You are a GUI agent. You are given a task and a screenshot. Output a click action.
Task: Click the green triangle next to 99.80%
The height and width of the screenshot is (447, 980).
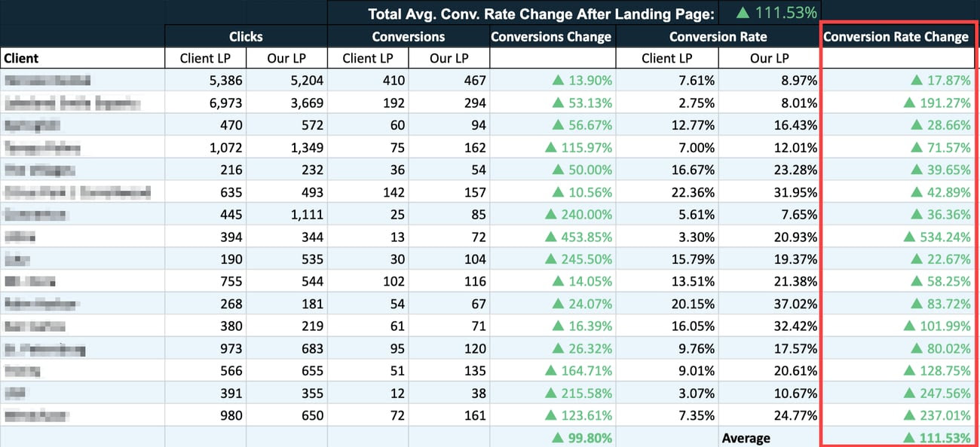click(559, 437)
